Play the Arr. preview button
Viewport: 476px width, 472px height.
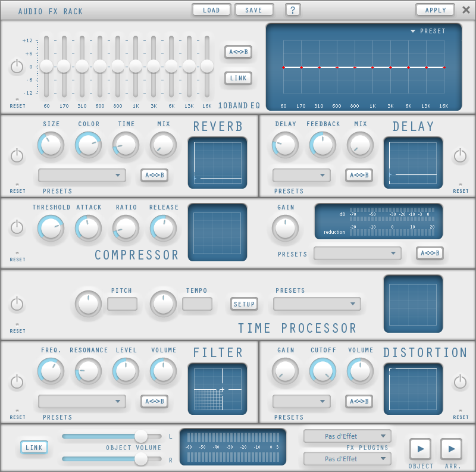[451, 448]
